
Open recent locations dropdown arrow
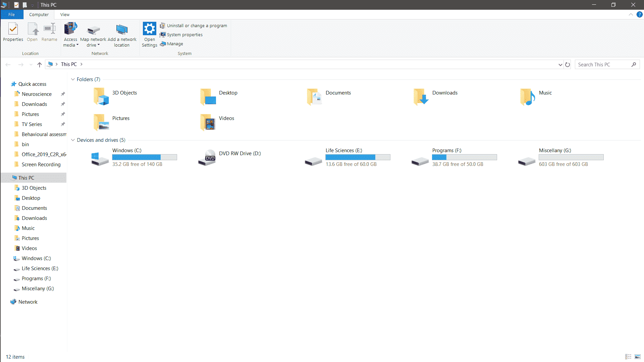(31, 64)
